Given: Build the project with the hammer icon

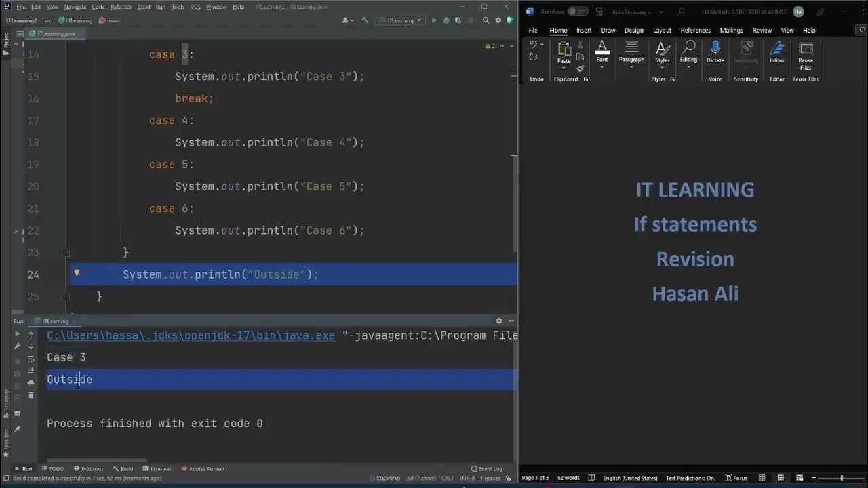Looking at the screenshot, I should (x=365, y=20).
